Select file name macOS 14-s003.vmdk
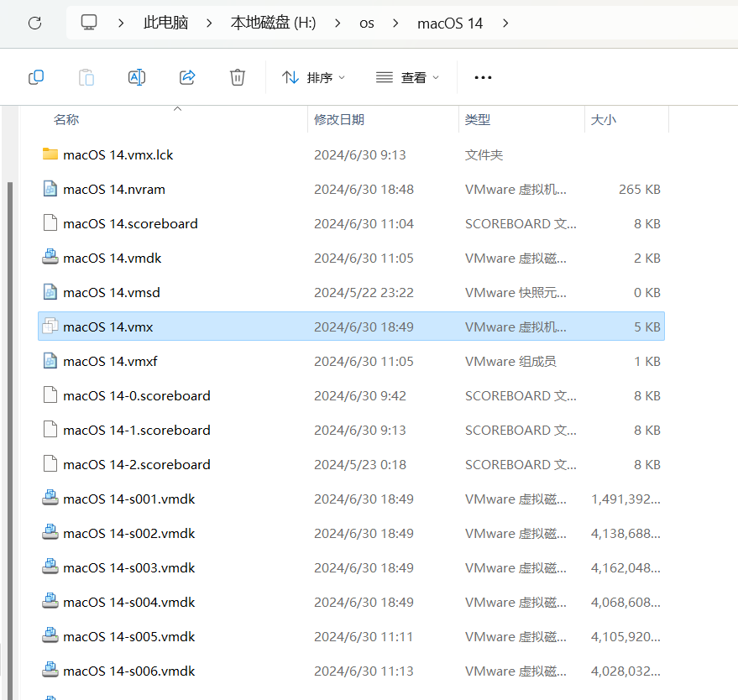Image resolution: width=738 pixels, height=700 pixels. 129,567
